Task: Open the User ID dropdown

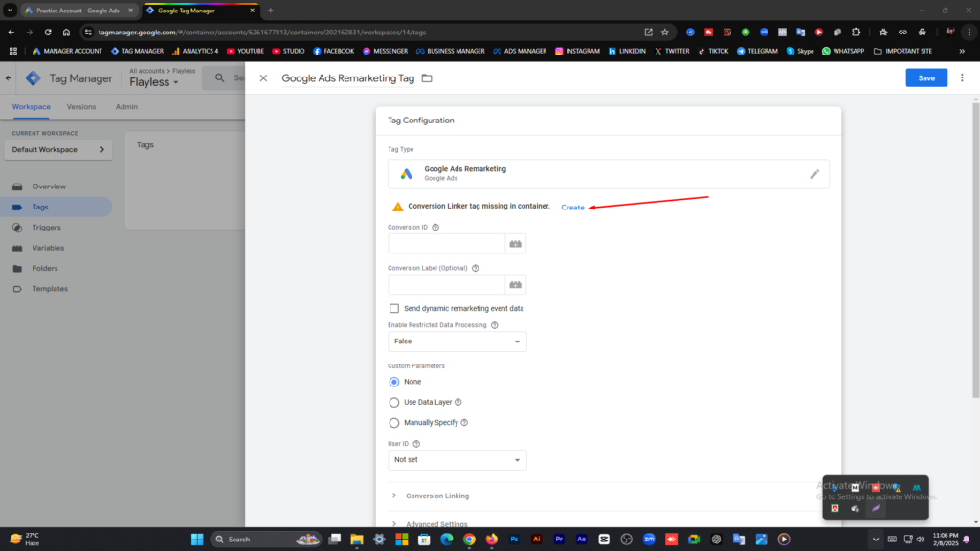Action: (457, 460)
